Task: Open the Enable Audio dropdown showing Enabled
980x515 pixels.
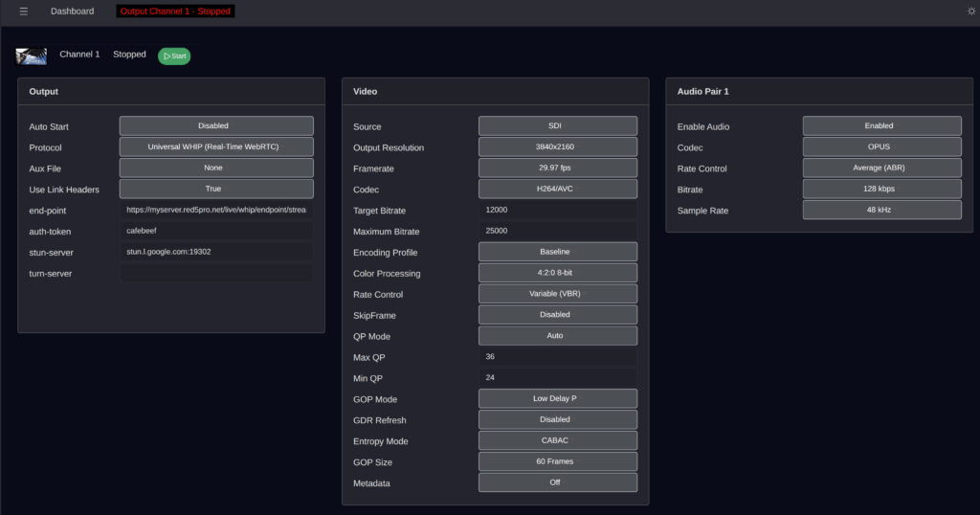Action: point(881,125)
